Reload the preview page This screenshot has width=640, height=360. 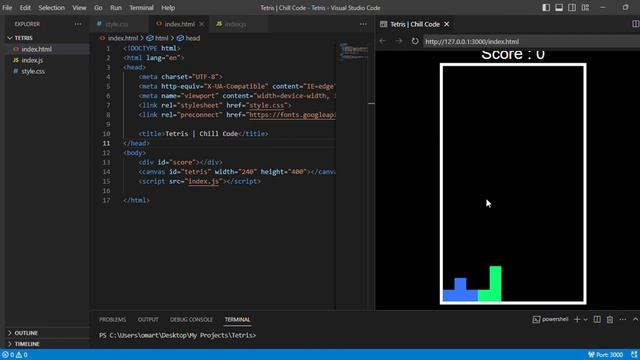(415, 41)
